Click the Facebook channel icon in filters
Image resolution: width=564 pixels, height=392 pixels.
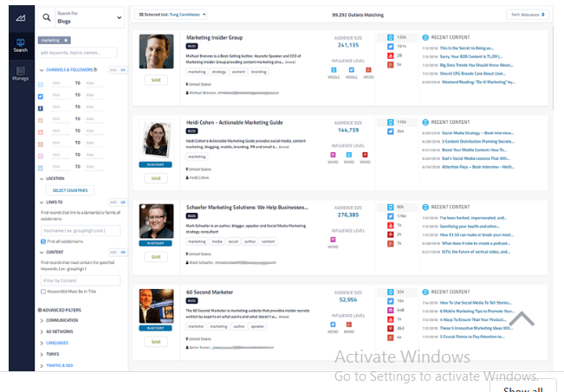(x=42, y=110)
